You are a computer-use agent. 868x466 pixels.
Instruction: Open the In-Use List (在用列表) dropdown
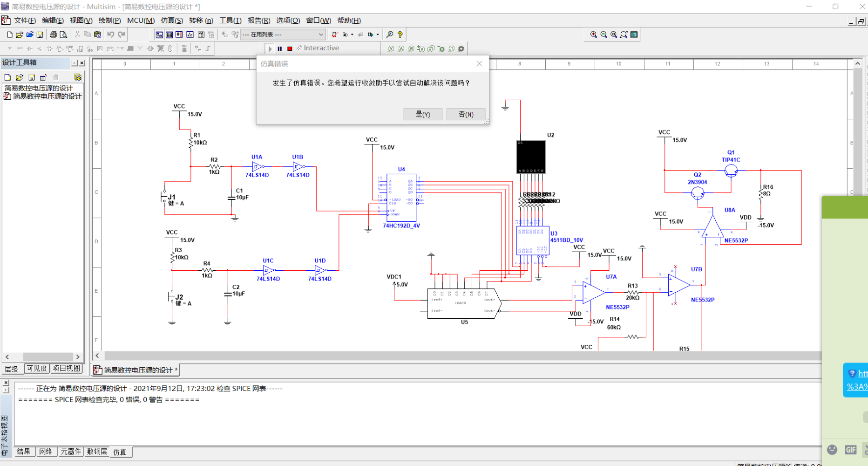click(283, 34)
